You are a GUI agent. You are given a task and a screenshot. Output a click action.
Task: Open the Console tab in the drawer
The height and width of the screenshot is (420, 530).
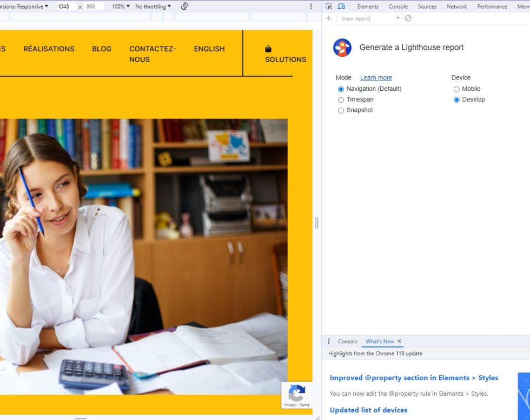(348, 342)
